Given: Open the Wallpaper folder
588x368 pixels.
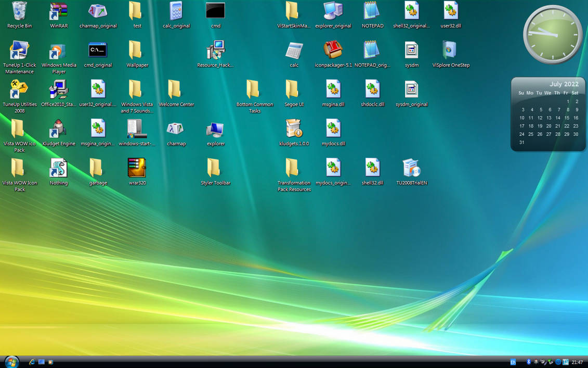Looking at the screenshot, I should (137, 50).
